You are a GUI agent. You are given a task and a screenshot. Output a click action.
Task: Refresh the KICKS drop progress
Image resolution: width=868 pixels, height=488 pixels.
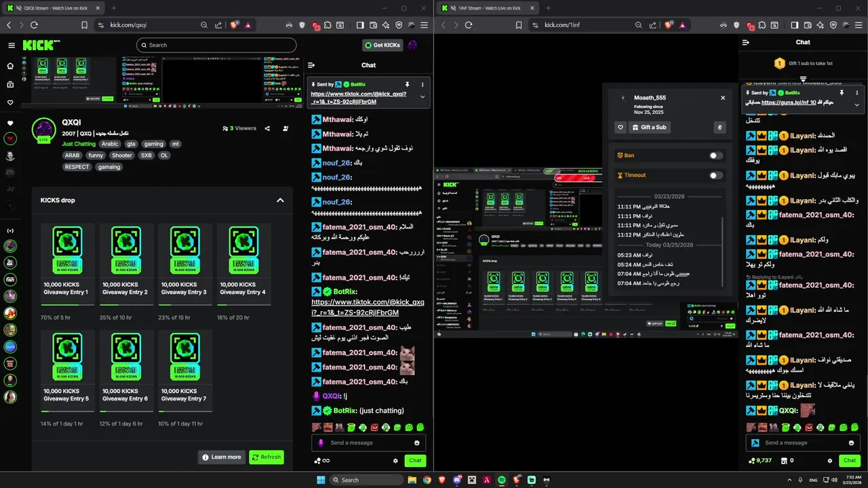(267, 457)
